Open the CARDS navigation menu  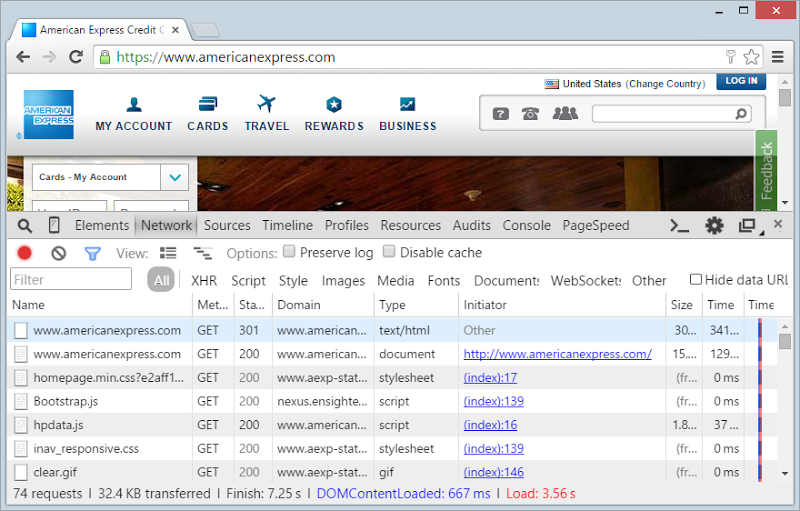pos(208,114)
